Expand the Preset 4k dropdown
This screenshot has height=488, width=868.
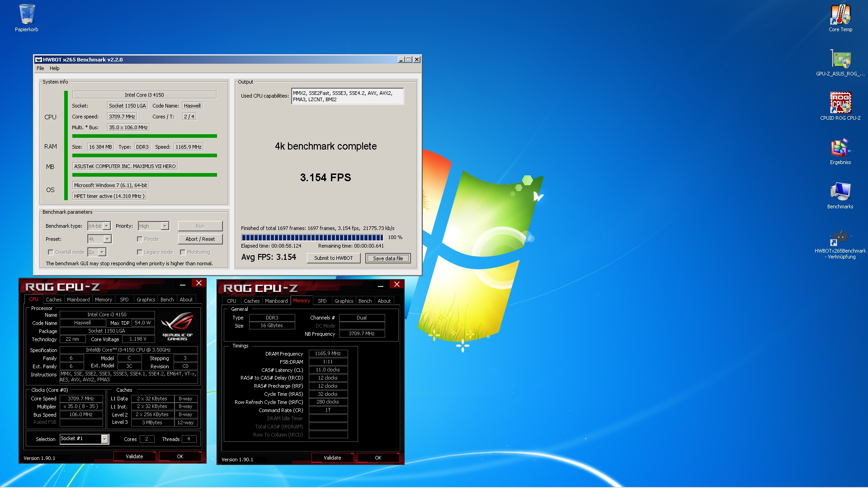pos(108,239)
